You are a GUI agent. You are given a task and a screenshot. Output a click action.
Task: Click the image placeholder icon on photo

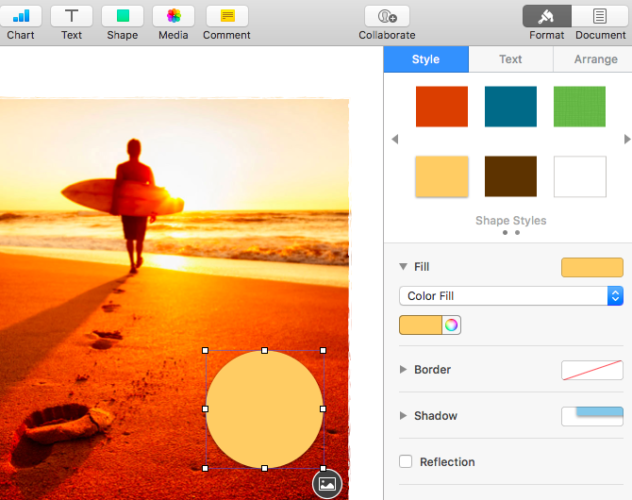(326, 484)
